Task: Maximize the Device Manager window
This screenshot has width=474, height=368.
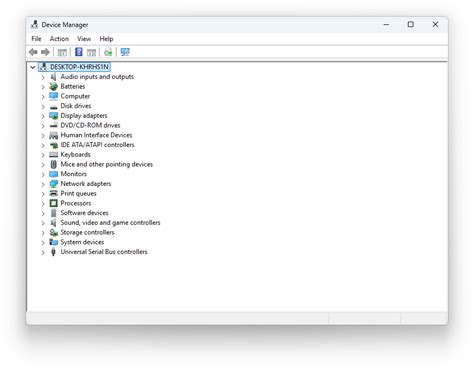Action: [411, 25]
